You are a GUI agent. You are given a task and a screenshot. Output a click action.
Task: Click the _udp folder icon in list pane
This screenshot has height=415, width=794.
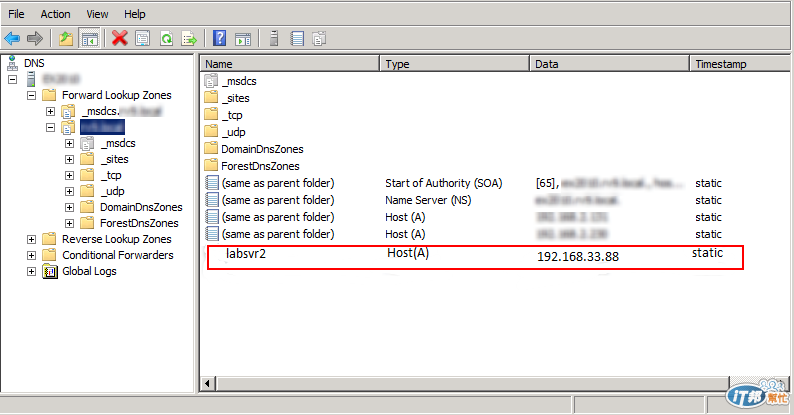click(211, 132)
